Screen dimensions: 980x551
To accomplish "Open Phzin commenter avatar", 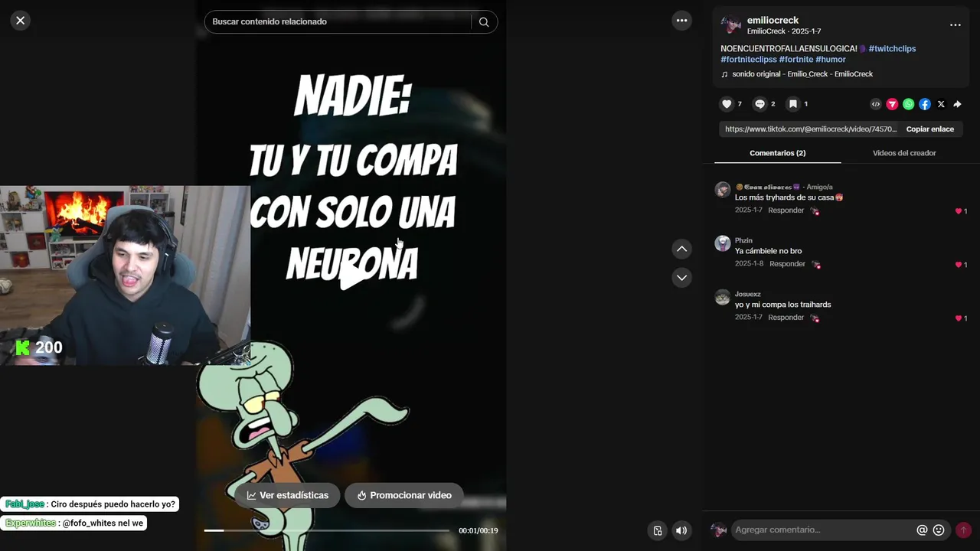I will [x=723, y=243].
